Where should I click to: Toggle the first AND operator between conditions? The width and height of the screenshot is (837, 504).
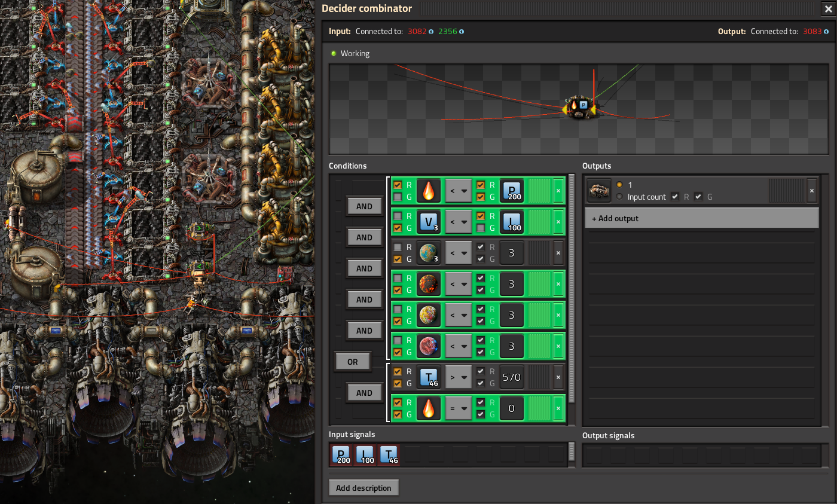click(364, 206)
